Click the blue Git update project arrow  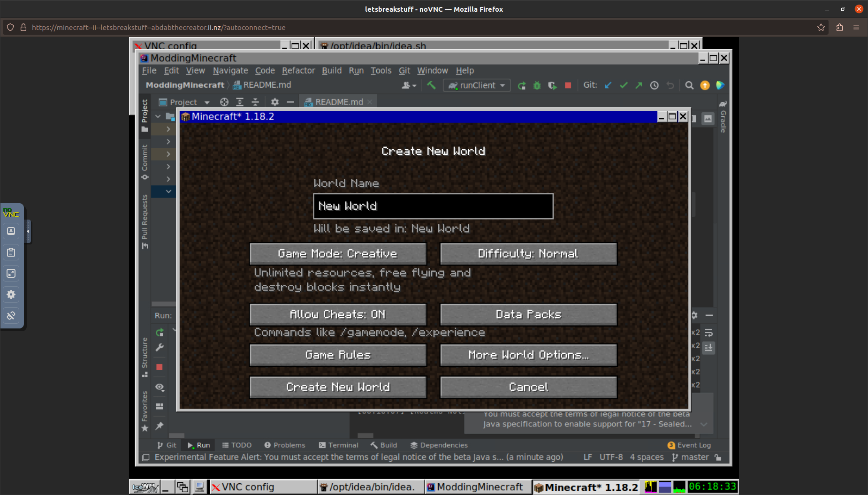[x=608, y=85]
